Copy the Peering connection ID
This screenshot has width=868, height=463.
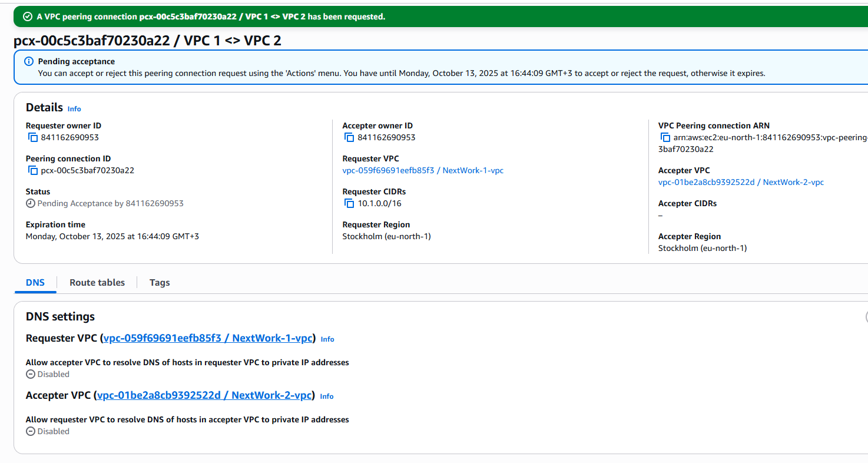pos(33,170)
